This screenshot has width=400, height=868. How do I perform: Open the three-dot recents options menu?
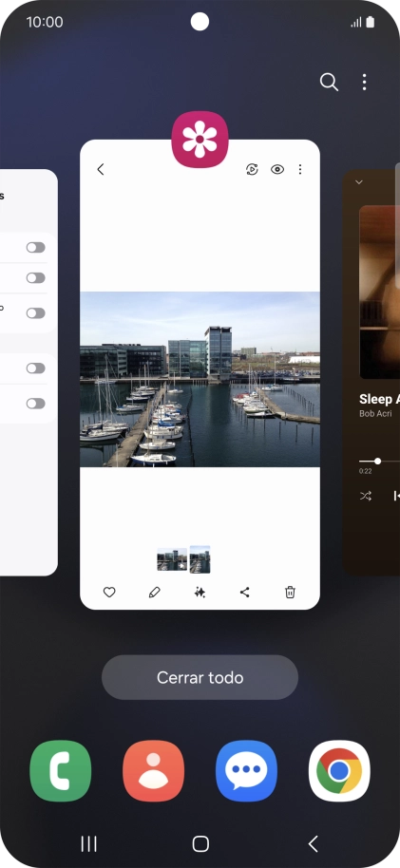click(364, 82)
